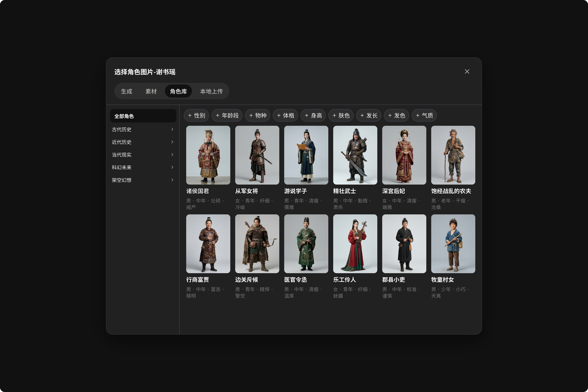588x392 pixels.
Task: Expand the 近代历史 category chevron
Action: 172,142
